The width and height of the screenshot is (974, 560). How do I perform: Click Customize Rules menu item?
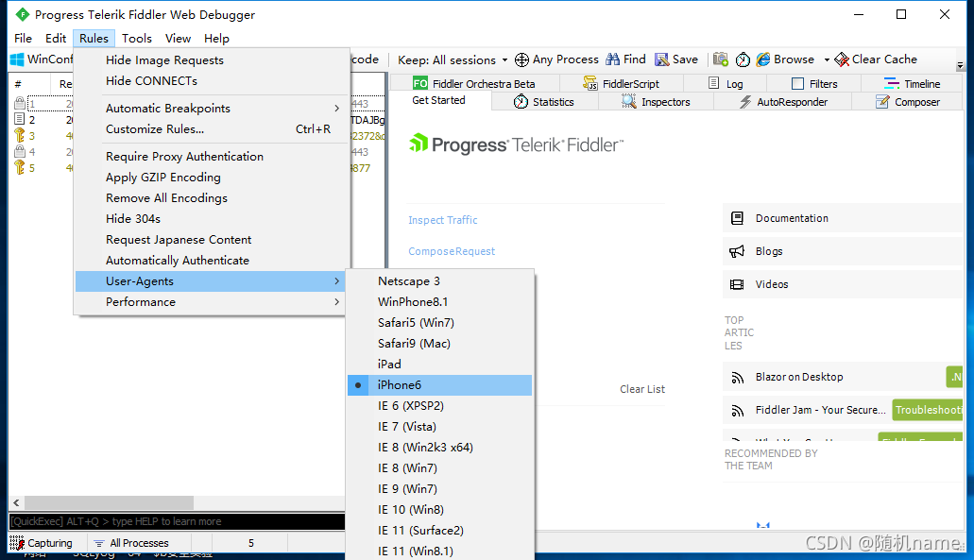[210, 129]
